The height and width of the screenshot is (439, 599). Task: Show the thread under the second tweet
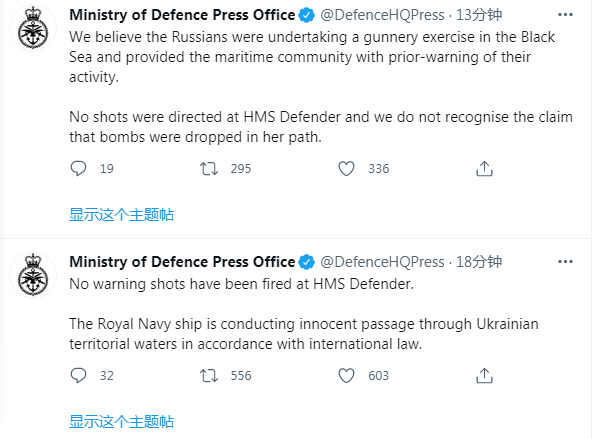click(x=121, y=422)
